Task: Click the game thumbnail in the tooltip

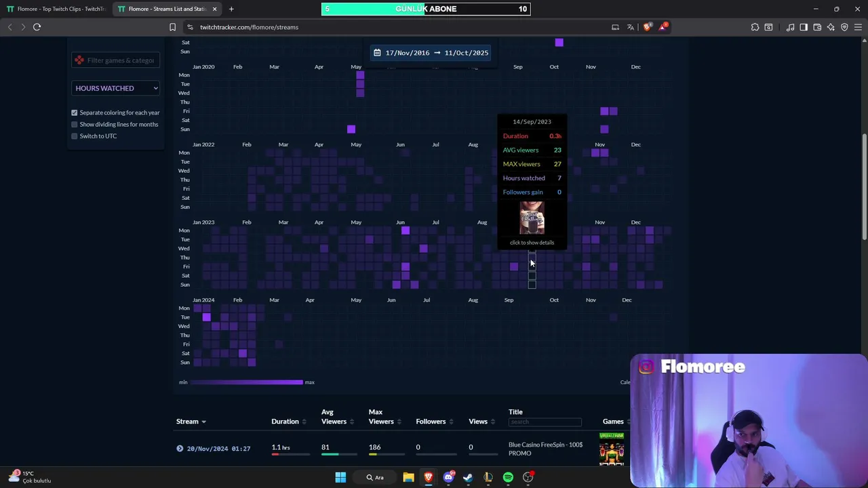Action: point(532,218)
